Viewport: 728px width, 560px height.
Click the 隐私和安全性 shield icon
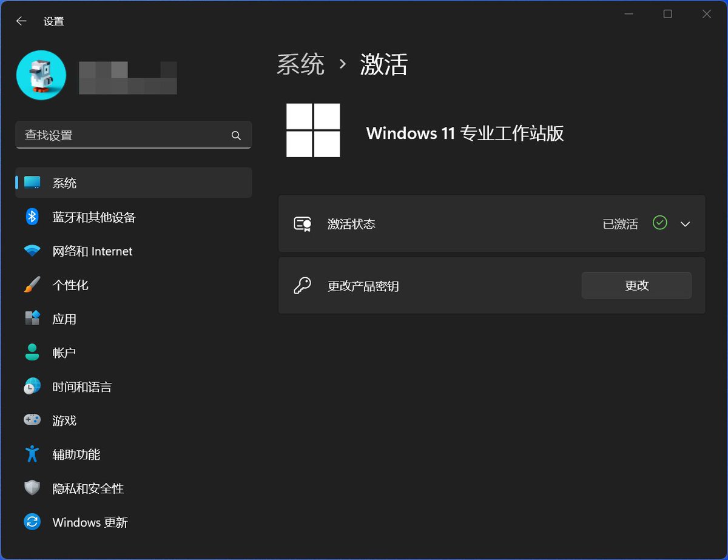(32, 488)
